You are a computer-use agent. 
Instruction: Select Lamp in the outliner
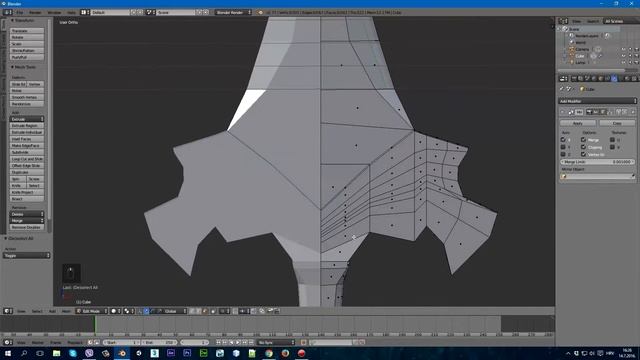click(x=580, y=62)
